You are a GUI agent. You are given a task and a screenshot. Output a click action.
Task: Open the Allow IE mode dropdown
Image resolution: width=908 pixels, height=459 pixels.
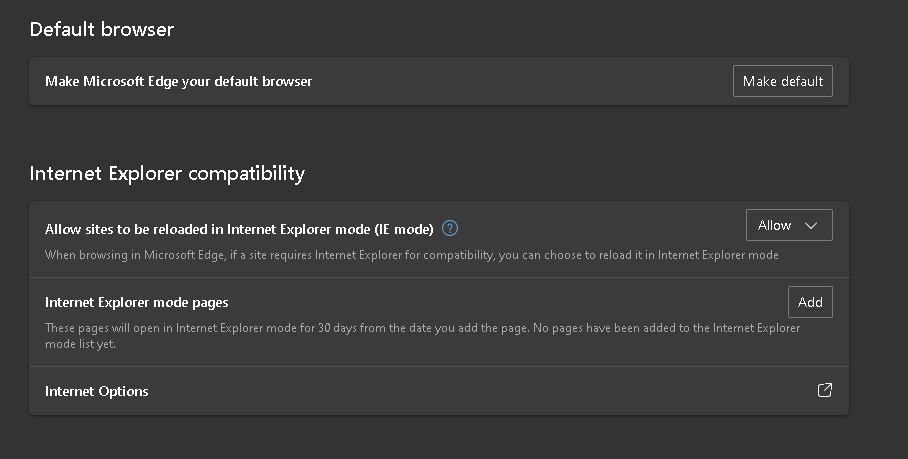(789, 226)
